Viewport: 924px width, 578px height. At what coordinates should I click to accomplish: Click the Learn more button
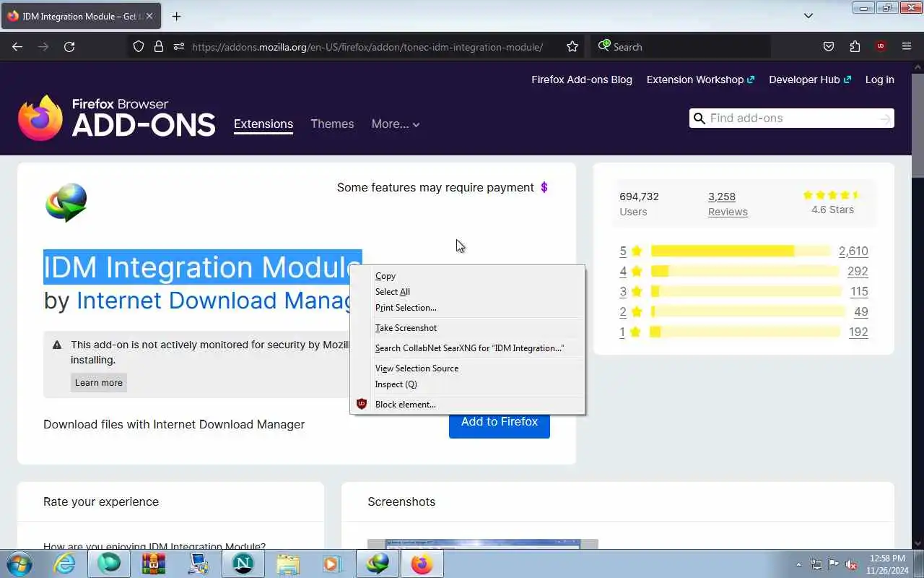(99, 383)
